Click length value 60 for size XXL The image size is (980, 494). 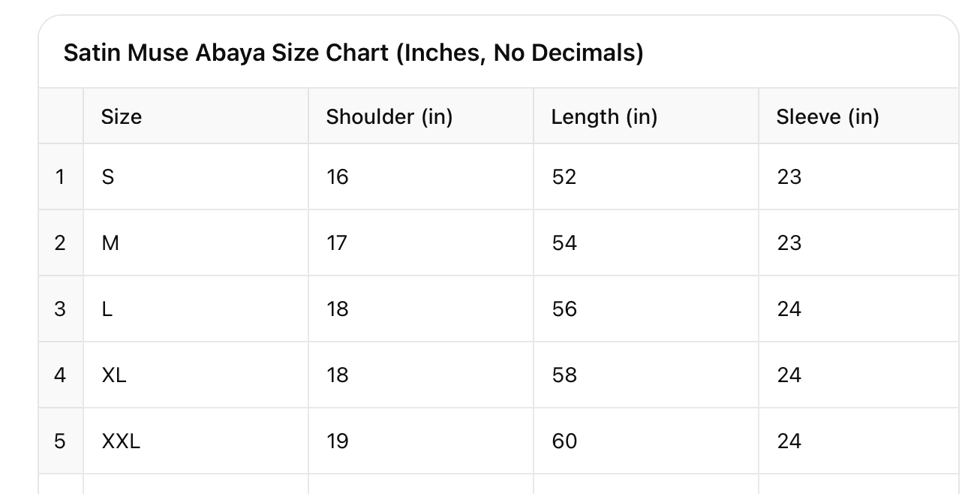pyautogui.click(x=564, y=441)
